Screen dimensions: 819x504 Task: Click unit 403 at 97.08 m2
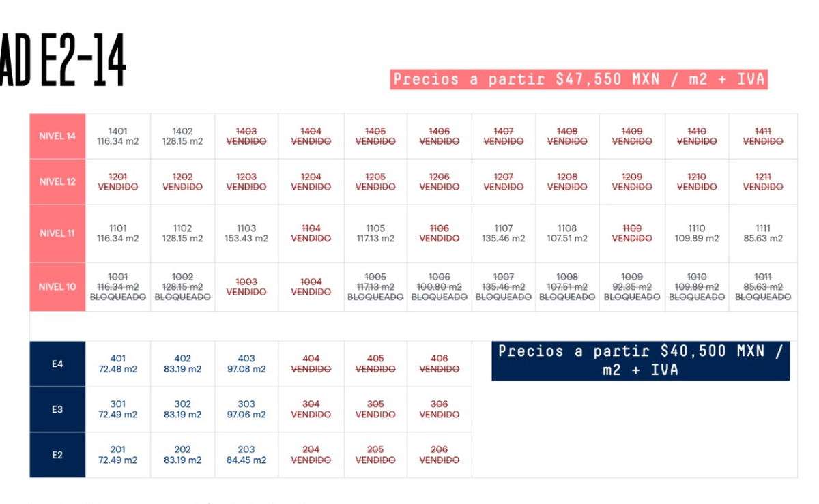tap(246, 364)
